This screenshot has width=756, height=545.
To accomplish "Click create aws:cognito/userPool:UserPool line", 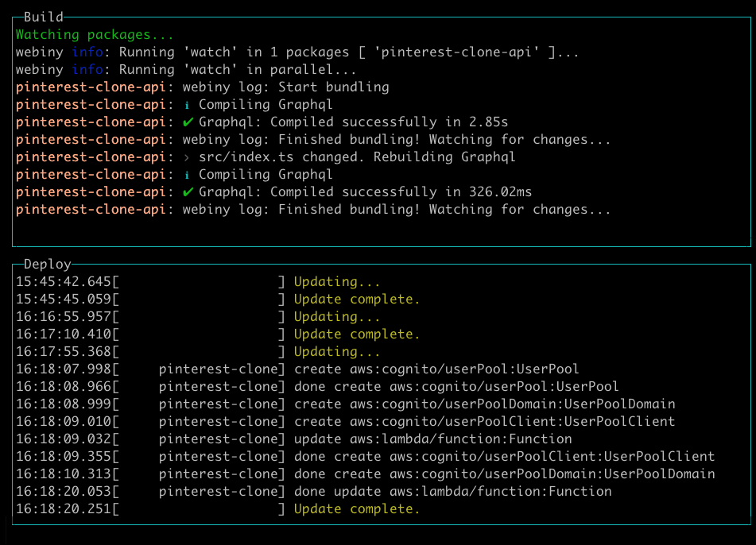I will coord(297,369).
